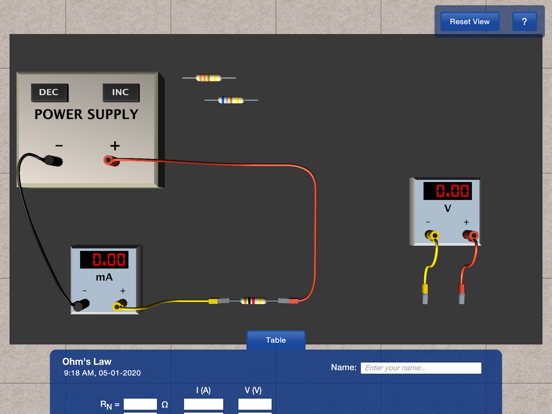The image size is (552, 414).
Task: Click the ammeter 0.00 mA display
Action: point(104,260)
